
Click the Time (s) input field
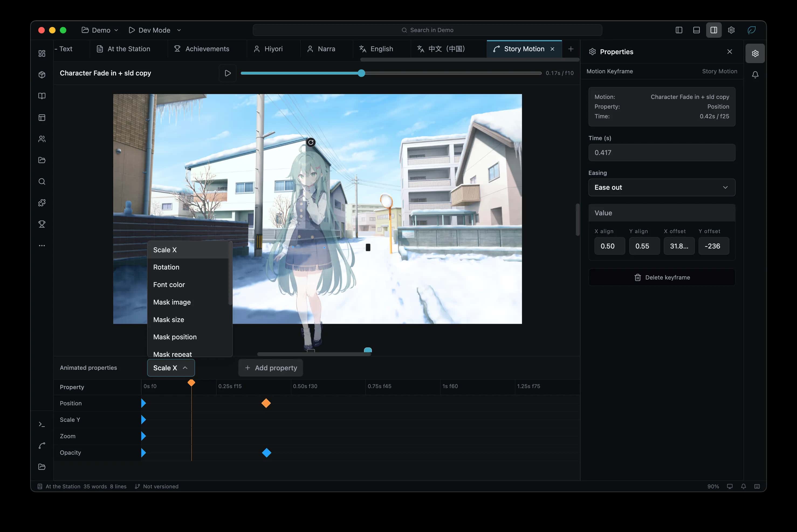coord(662,153)
